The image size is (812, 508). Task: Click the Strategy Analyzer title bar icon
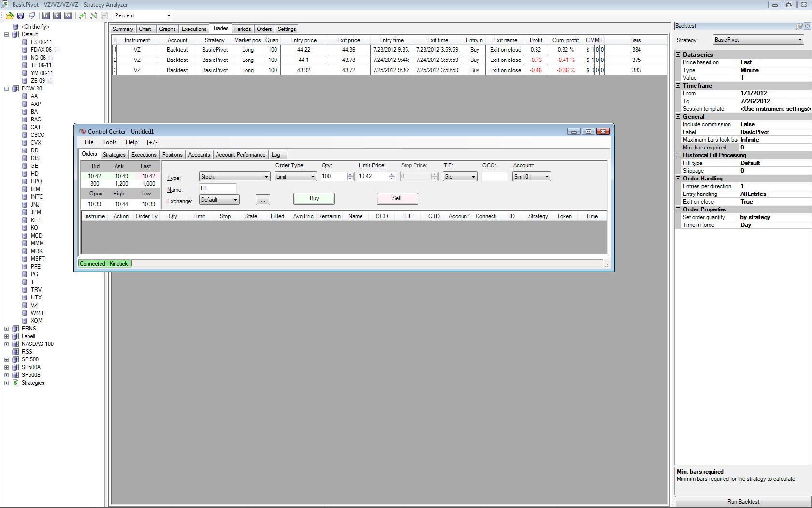click(x=4, y=5)
